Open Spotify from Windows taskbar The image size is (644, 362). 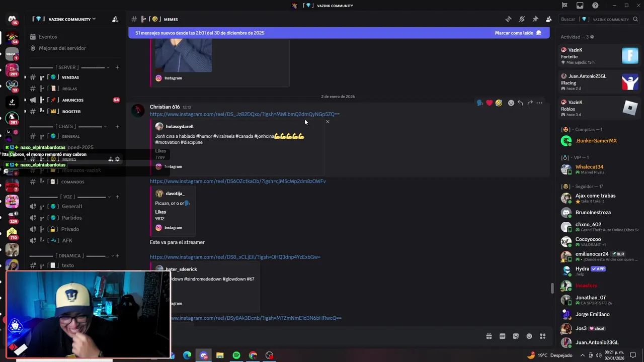[x=236, y=355]
